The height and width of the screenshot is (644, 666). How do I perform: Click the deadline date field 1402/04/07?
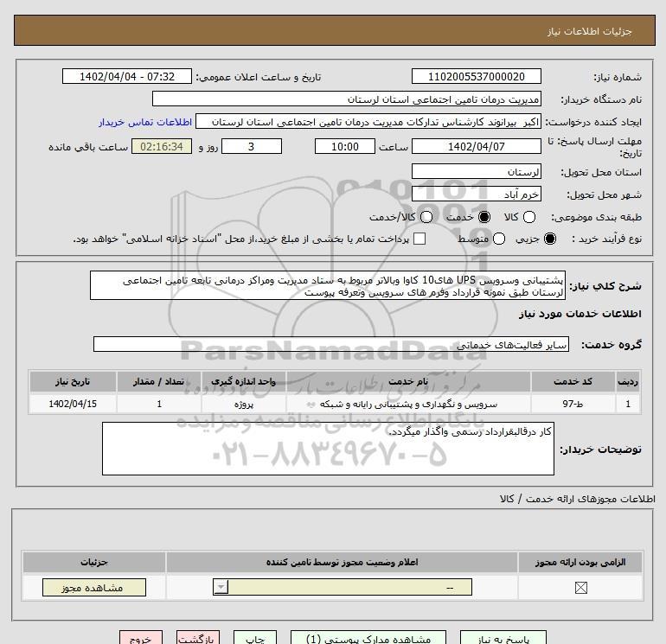476,146
